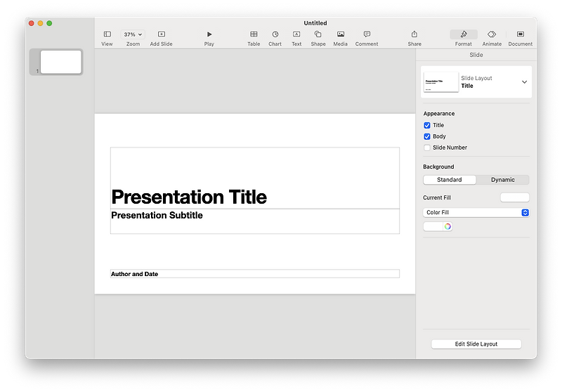Insert a table using the Table icon
The height and width of the screenshot is (392, 562).
pyautogui.click(x=254, y=34)
